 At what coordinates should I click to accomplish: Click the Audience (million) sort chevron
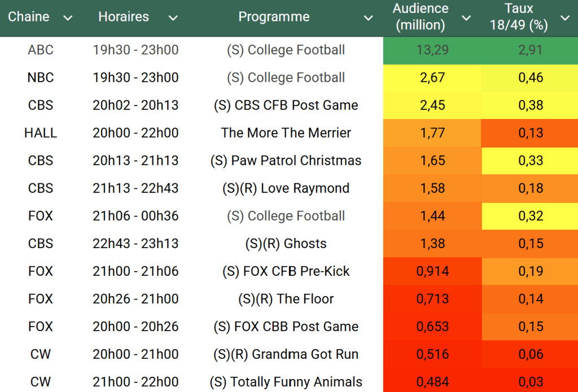[466, 18]
